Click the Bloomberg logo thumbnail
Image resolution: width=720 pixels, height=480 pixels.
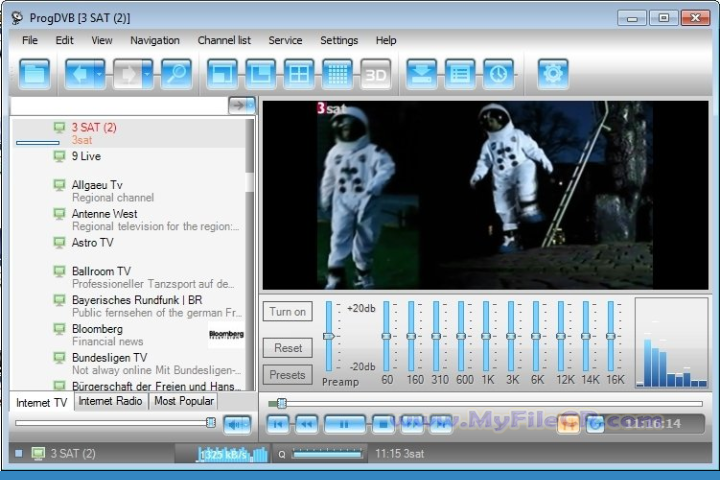pyautogui.click(x=226, y=335)
